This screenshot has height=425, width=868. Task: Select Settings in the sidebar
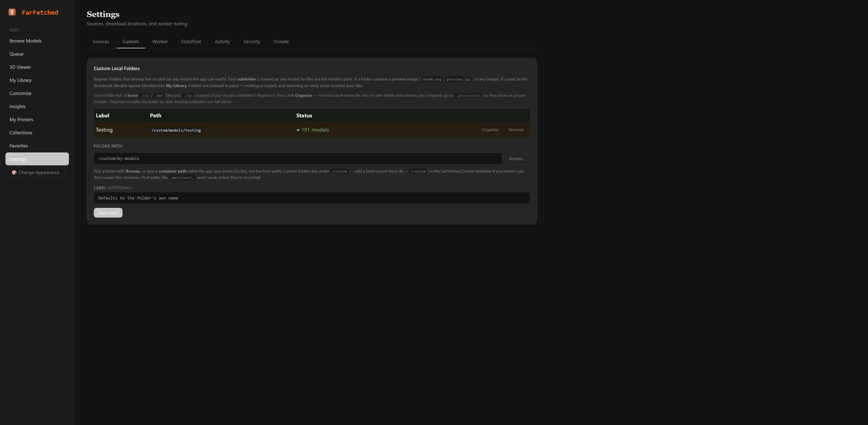tap(37, 159)
